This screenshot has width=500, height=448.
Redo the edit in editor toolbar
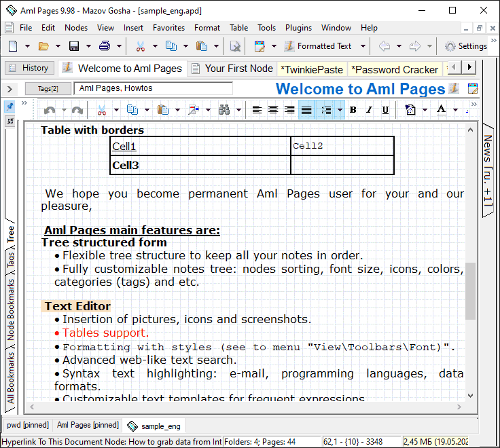pos(77,110)
